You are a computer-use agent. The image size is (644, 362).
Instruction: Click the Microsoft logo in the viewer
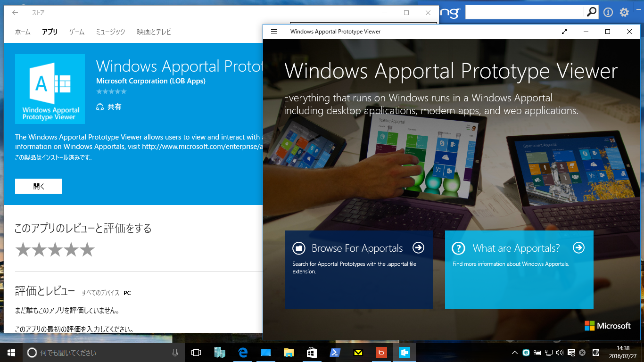[608, 326]
